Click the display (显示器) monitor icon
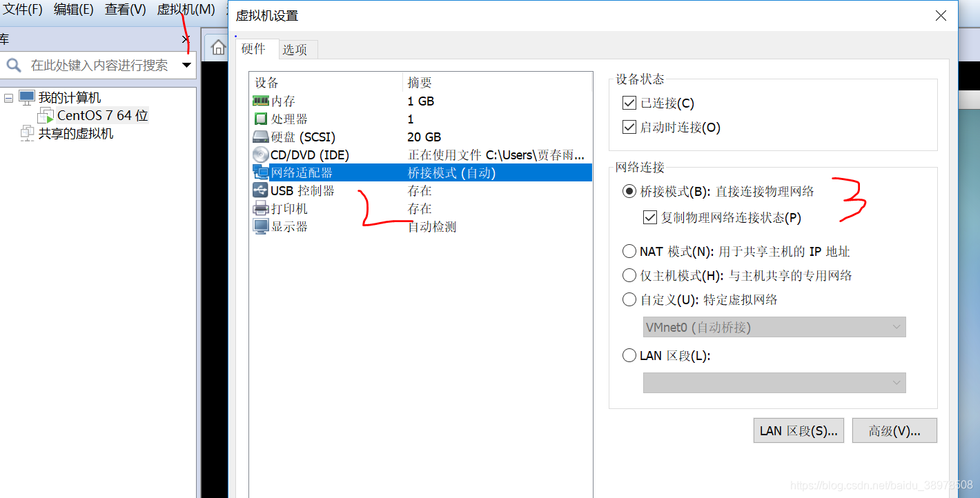 261,227
